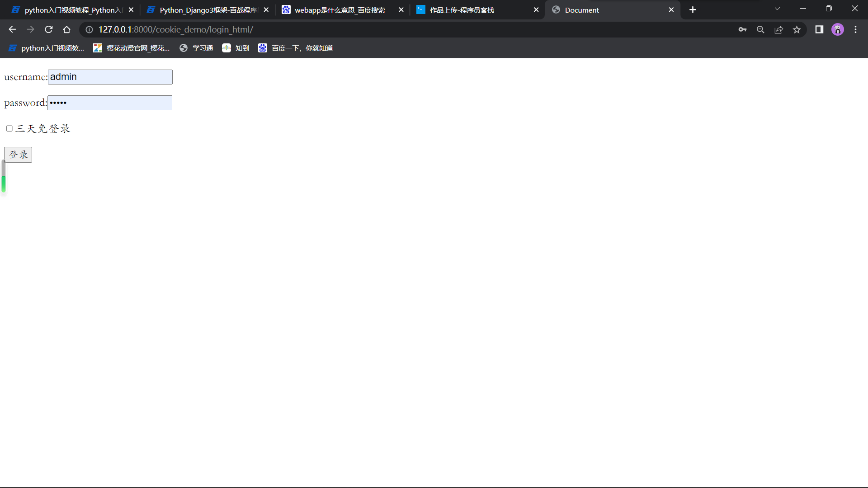Close the python入门视频教程 tab

coord(131,9)
